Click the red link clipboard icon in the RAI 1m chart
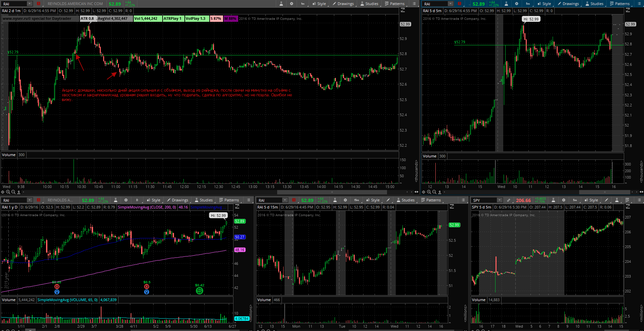 click(38, 4)
